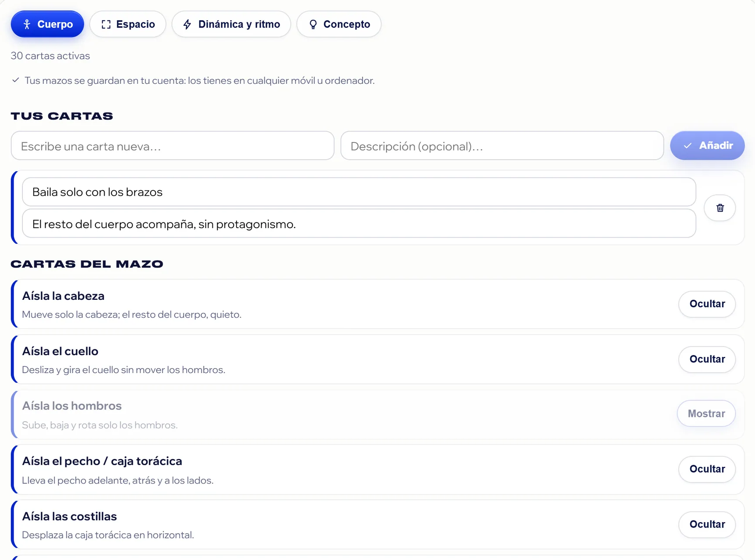Click the body figure icon in Cuerpo

point(27,25)
